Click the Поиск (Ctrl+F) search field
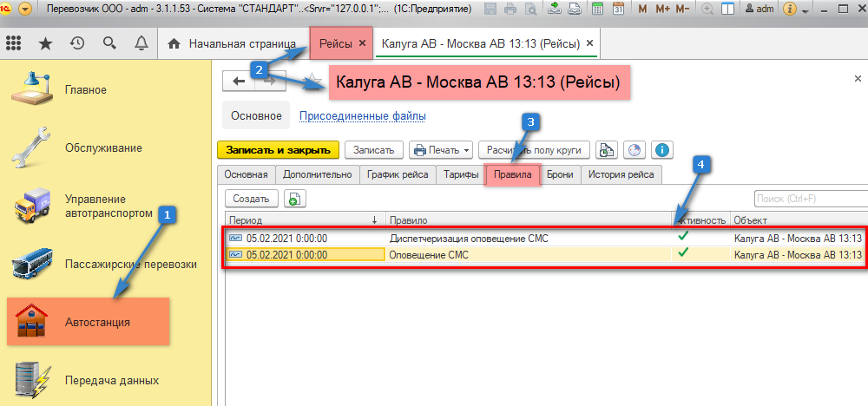Viewport: 868px width, 406px height. tap(809, 199)
